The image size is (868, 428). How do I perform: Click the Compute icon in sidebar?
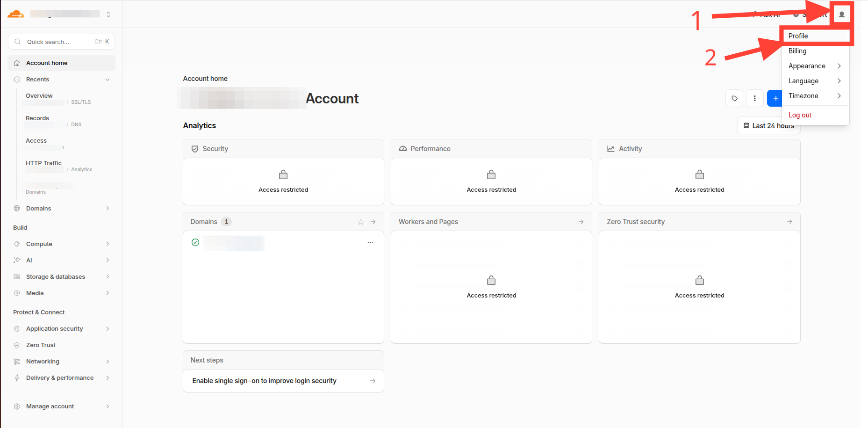point(17,244)
